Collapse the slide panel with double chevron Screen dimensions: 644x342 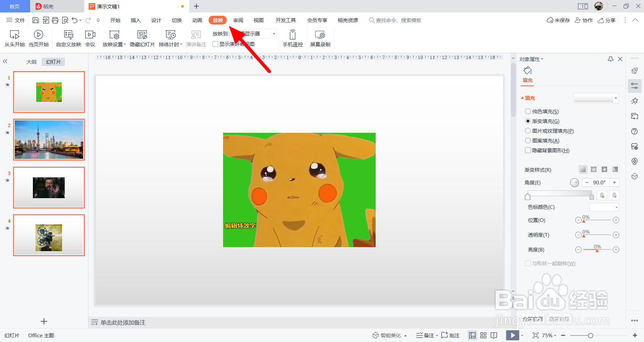(x=5, y=61)
